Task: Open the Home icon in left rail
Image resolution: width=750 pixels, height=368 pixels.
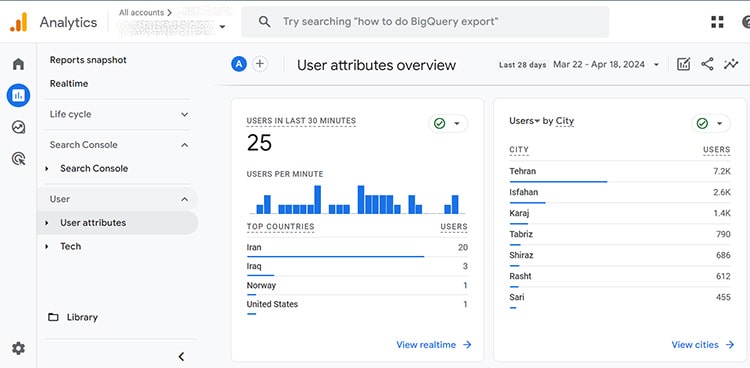Action: [18, 64]
